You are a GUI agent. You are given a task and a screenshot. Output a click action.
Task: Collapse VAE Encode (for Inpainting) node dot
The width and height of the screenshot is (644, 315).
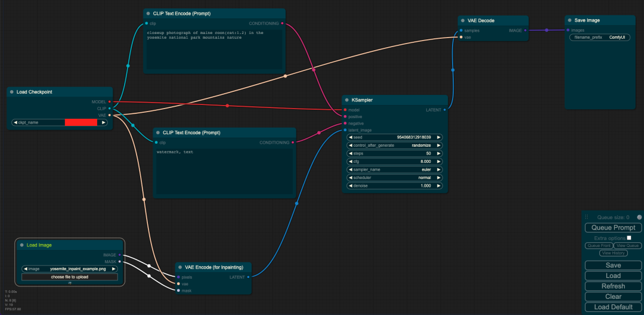pyautogui.click(x=180, y=267)
